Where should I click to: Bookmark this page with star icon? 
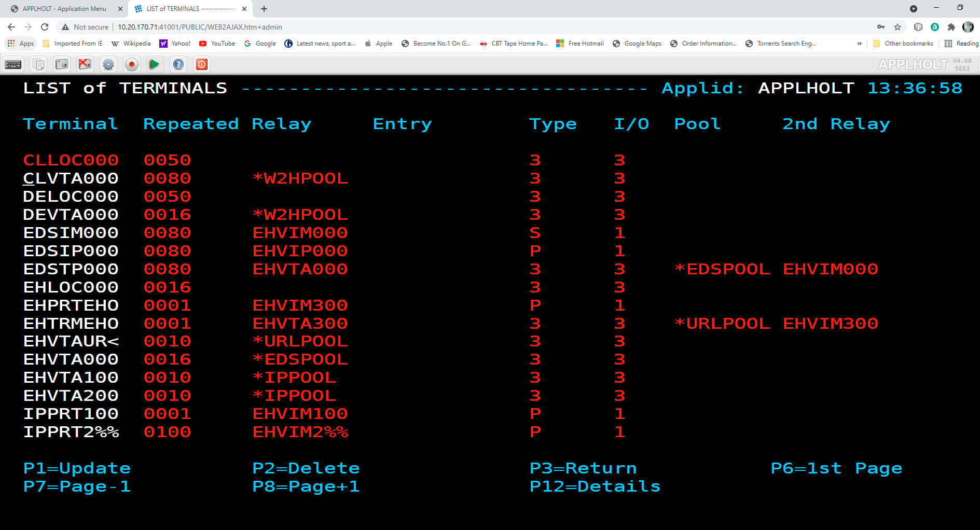[x=898, y=27]
